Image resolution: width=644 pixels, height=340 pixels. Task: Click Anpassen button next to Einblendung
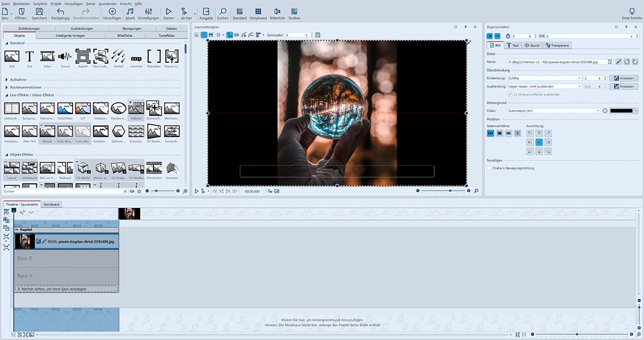624,78
